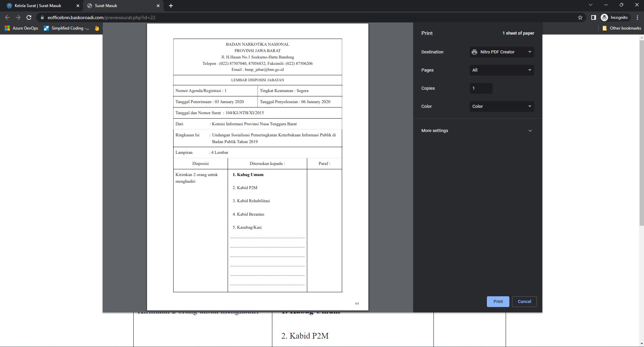
Task: Click the Incognito profile indicator
Action: pos(615,17)
